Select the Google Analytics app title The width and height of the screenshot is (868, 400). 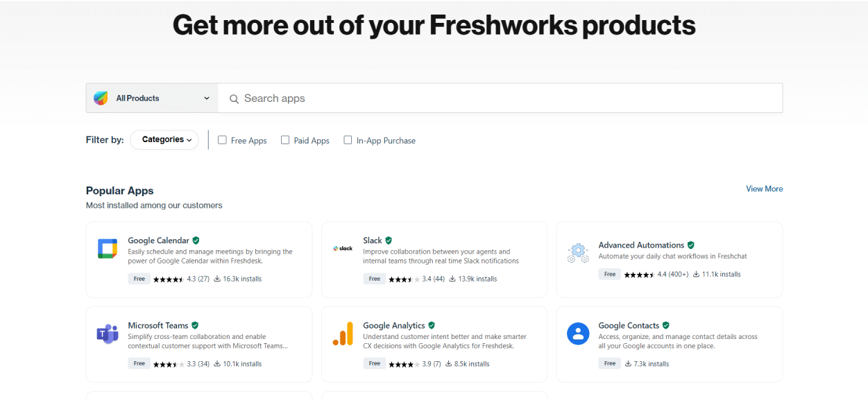click(x=394, y=324)
